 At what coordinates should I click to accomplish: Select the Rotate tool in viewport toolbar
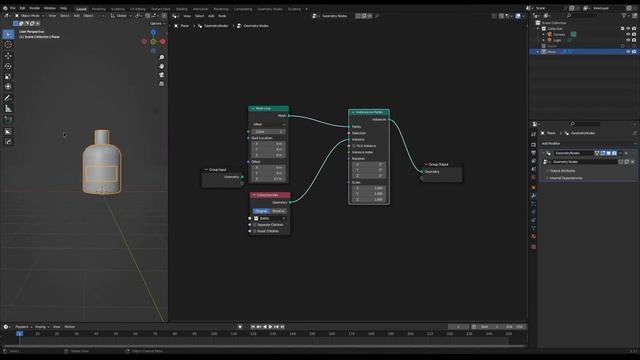(8, 66)
